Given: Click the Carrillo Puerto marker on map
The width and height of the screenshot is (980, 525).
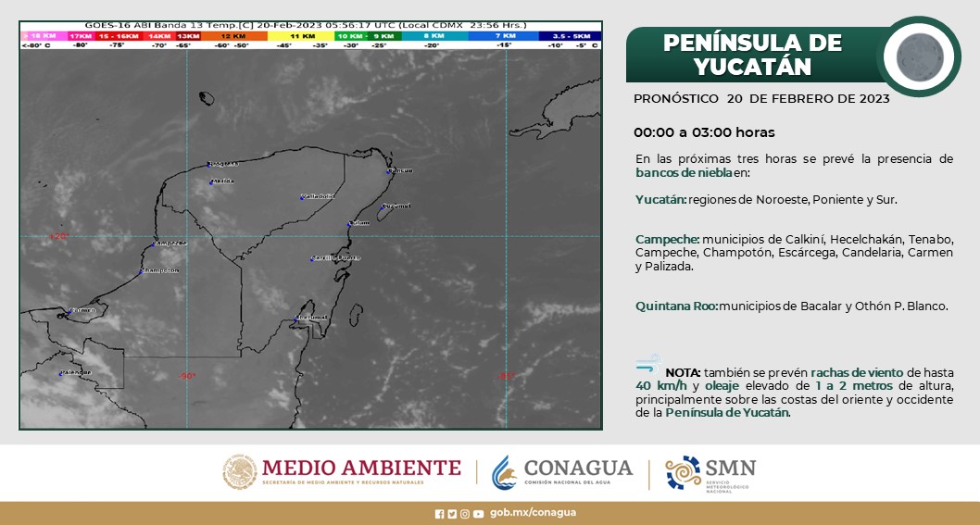Looking at the screenshot, I should [312, 258].
